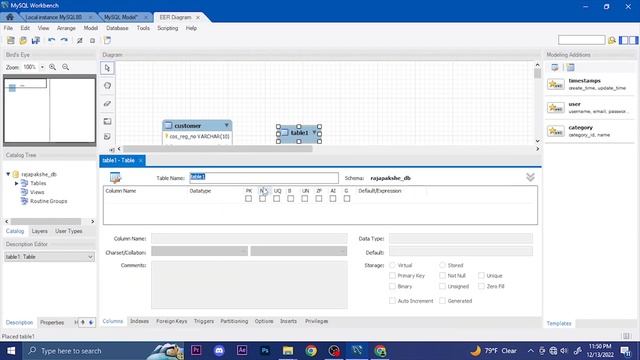This screenshot has width=640, height=360.
Task: Close the table1 - Table editor tab
Action: coord(140,161)
